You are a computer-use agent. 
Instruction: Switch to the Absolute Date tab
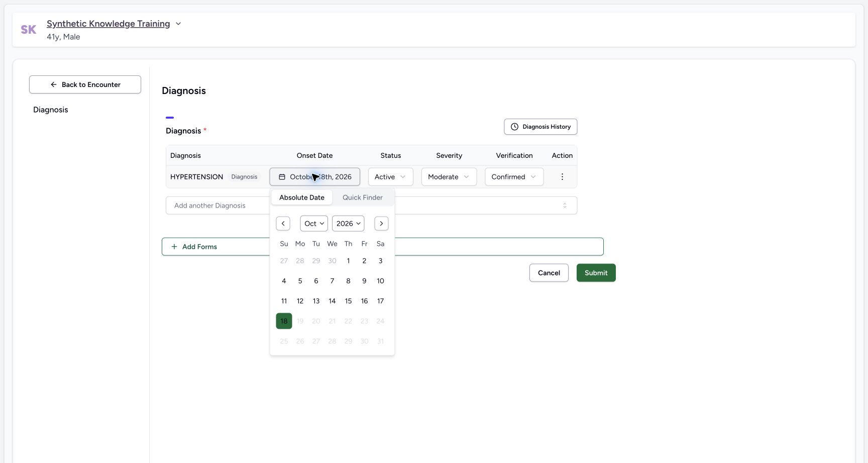(302, 198)
